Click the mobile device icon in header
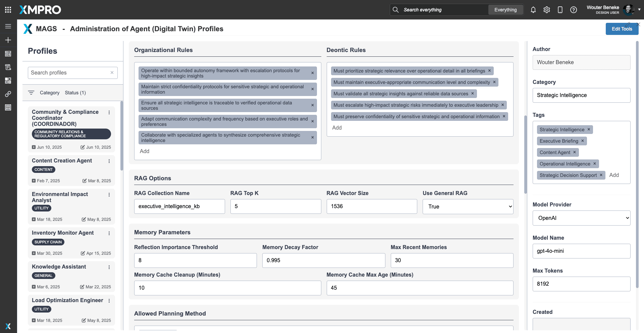This screenshot has height=333, width=644. 560,10
